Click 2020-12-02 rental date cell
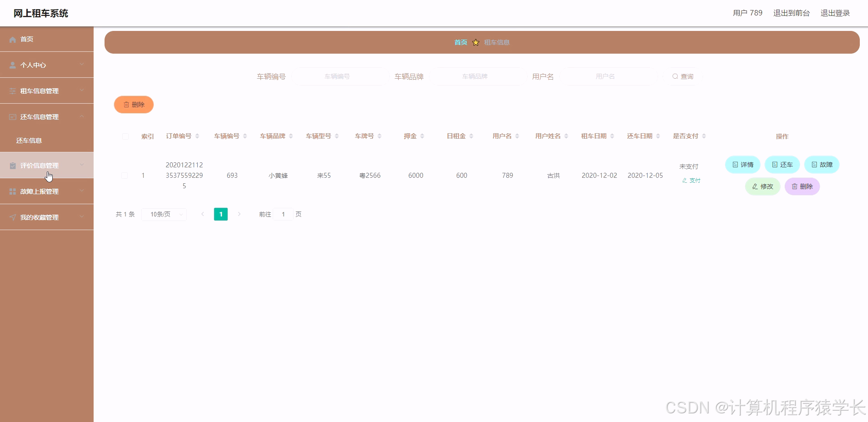Viewport: 868px width, 422px height. click(x=599, y=176)
